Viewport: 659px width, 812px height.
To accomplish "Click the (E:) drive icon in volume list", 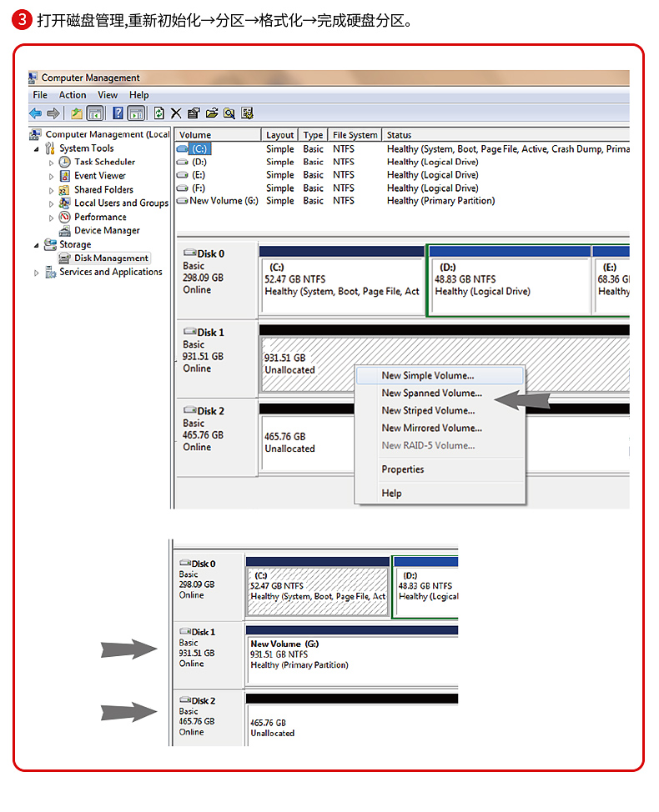I will 183,175.
